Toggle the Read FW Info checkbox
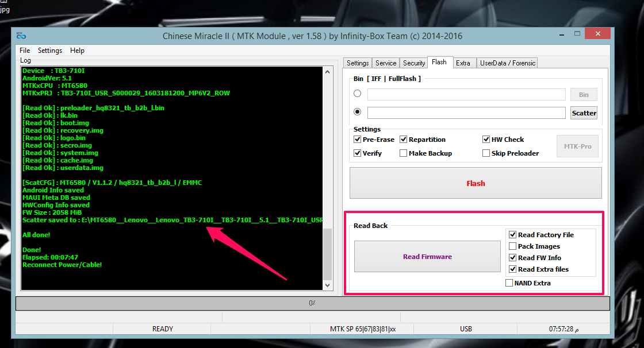 pos(512,258)
